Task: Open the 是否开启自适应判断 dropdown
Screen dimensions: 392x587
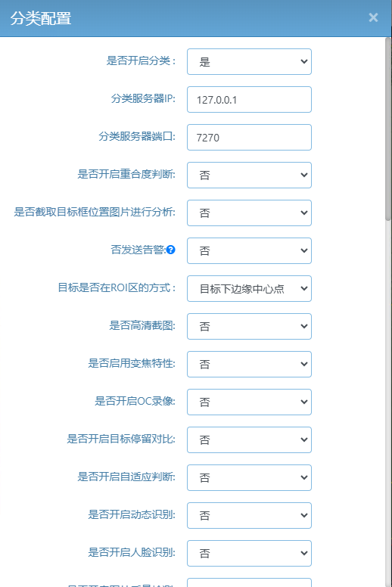Action: click(x=250, y=477)
